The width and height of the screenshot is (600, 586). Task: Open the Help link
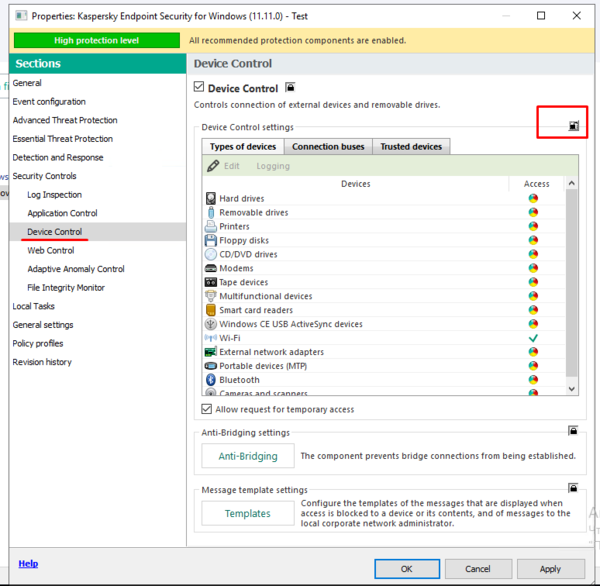click(28, 563)
